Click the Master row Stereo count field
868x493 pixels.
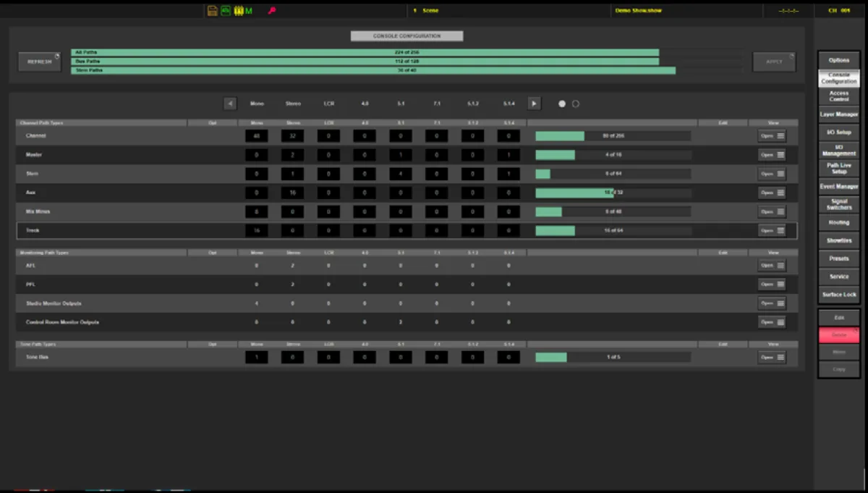292,155
